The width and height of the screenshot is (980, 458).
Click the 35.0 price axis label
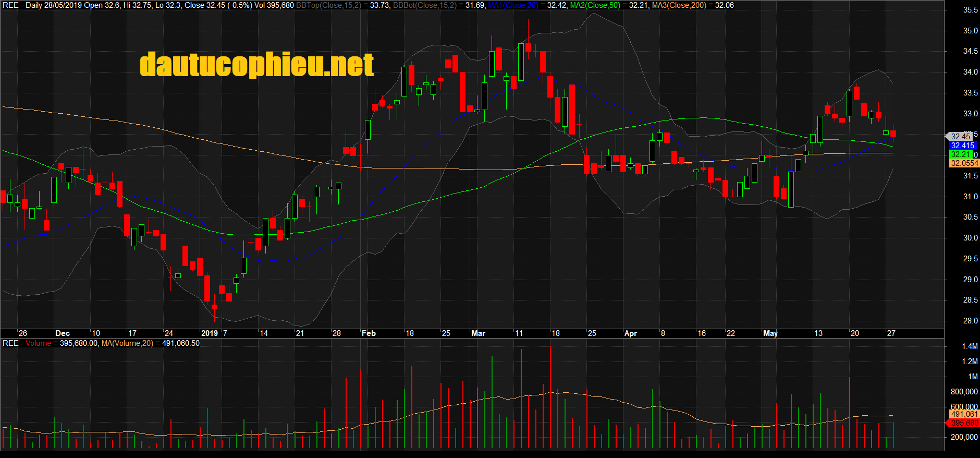970,31
